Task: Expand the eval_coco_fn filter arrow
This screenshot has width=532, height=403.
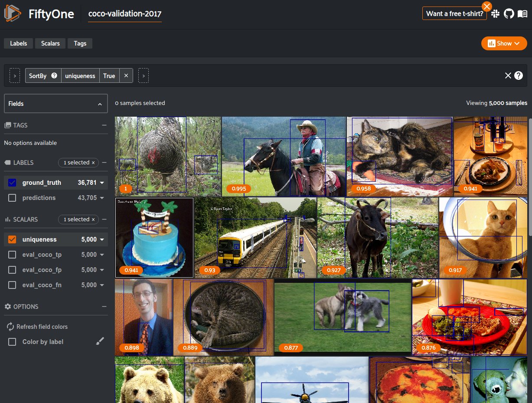Action: coord(102,285)
